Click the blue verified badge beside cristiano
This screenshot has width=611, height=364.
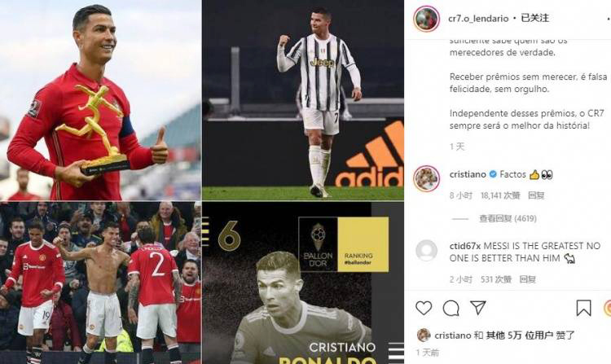493,174
